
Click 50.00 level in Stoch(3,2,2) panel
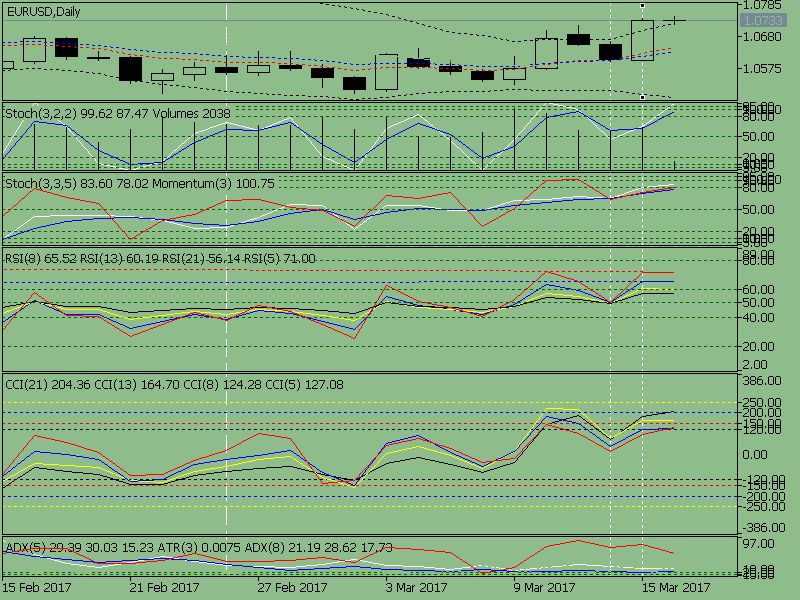758,137
